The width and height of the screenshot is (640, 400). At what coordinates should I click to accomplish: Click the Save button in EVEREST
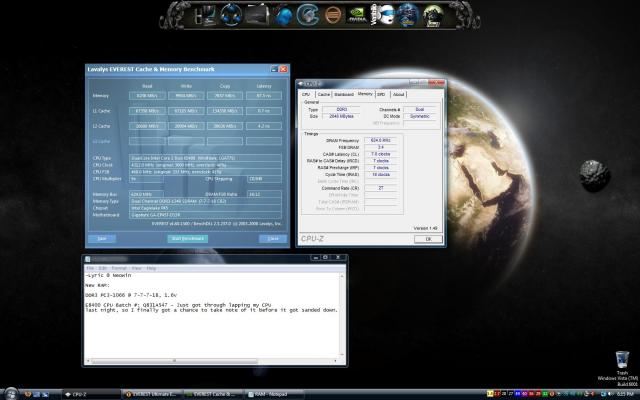pyautogui.click(x=102, y=238)
